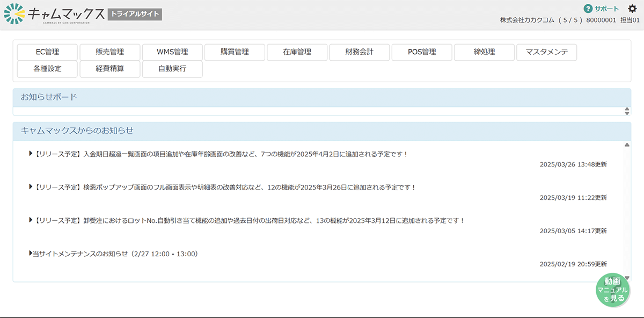
Task: Click the 自動実行 button
Action: click(172, 69)
